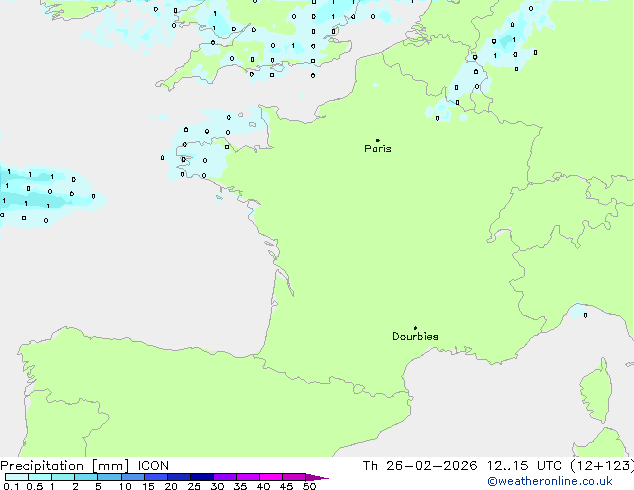Select the 35–40 mm legend swatch
Screen dimensions: 634x490
[248, 477]
